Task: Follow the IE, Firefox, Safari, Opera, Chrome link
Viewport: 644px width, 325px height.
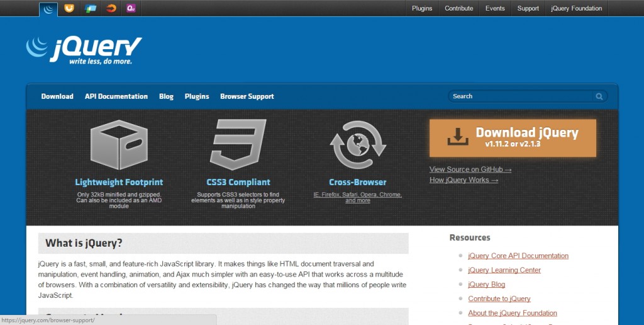Action: (x=358, y=197)
